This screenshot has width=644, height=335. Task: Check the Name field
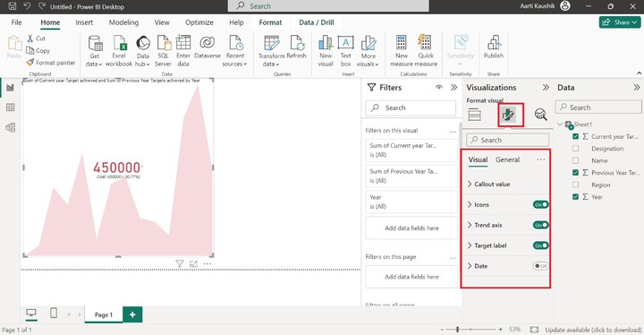[x=575, y=160]
